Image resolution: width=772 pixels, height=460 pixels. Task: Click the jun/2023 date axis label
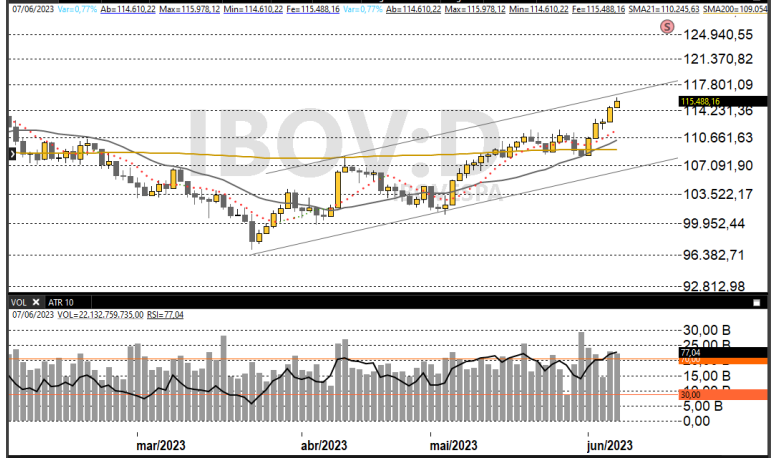(x=610, y=446)
